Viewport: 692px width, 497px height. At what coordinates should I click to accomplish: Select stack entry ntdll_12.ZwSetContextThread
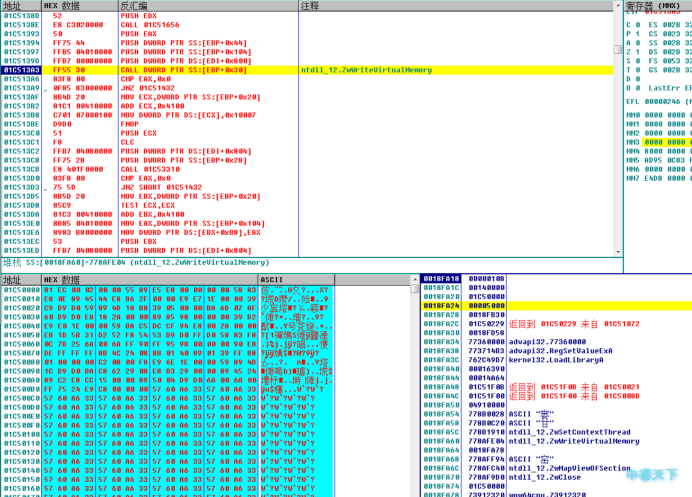[570, 432]
